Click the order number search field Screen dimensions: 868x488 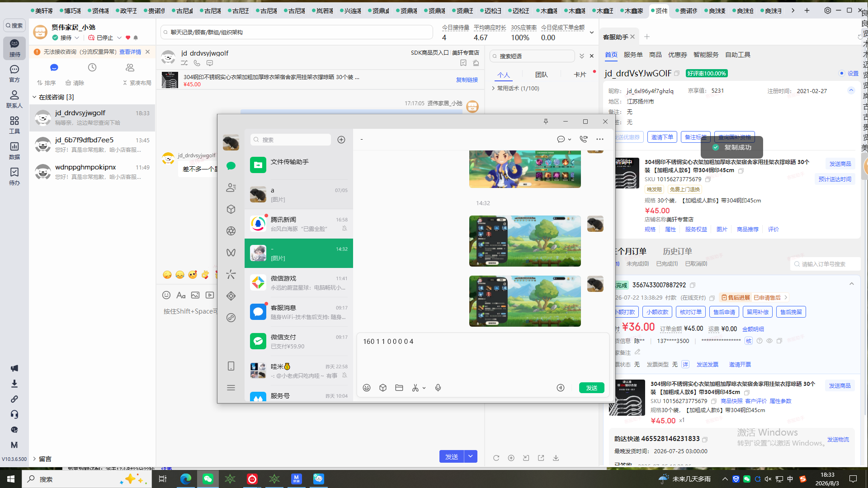[x=826, y=264]
